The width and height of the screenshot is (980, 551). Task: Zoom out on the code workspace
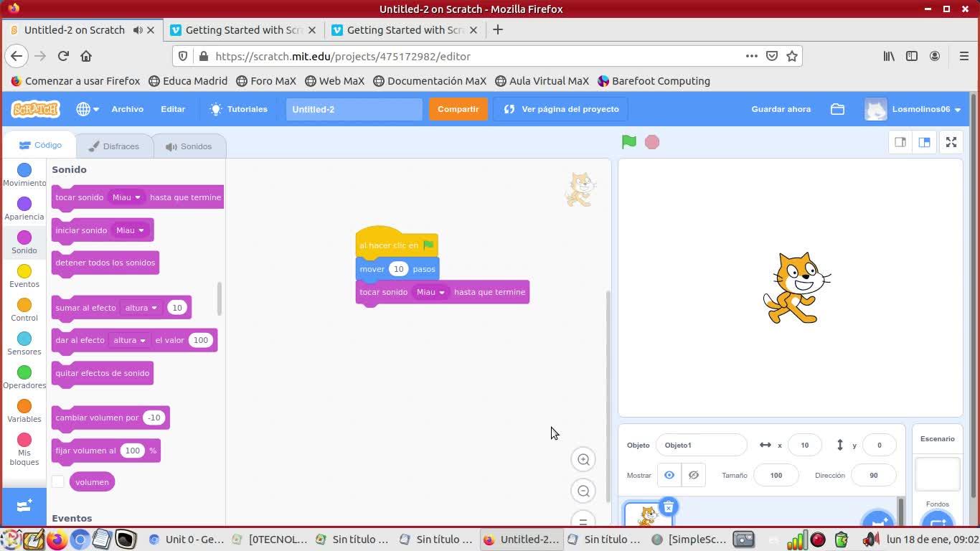click(x=584, y=491)
